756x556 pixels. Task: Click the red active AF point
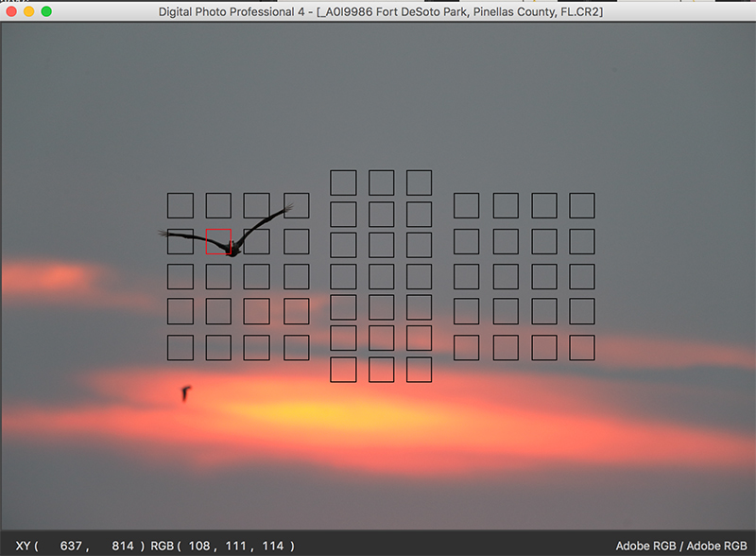pyautogui.click(x=218, y=241)
